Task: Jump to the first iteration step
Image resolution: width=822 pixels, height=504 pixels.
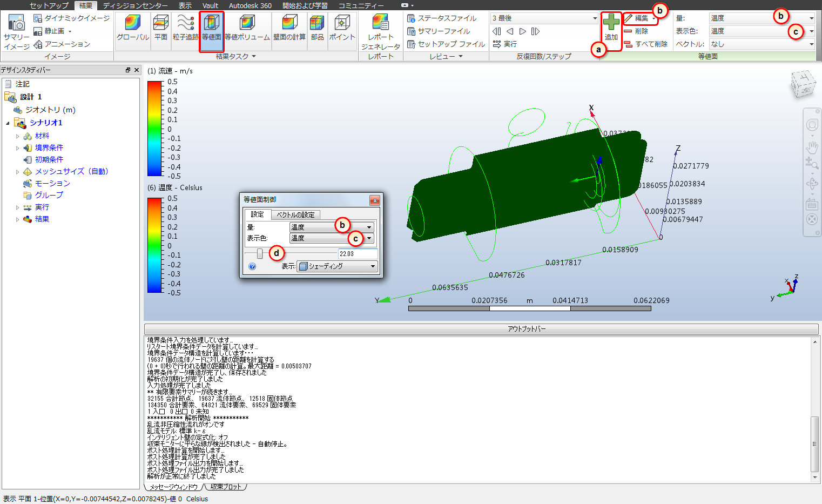Action: 497,31
